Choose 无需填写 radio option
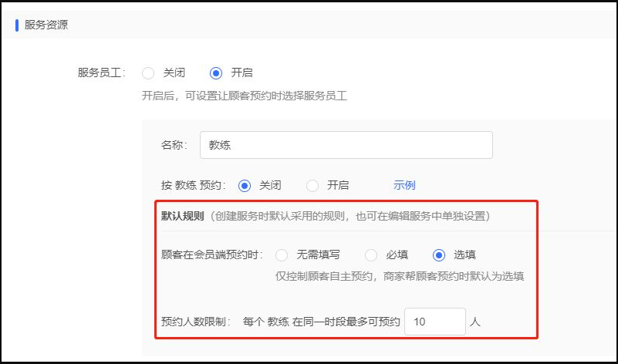The height and width of the screenshot is (364, 618). tap(282, 255)
